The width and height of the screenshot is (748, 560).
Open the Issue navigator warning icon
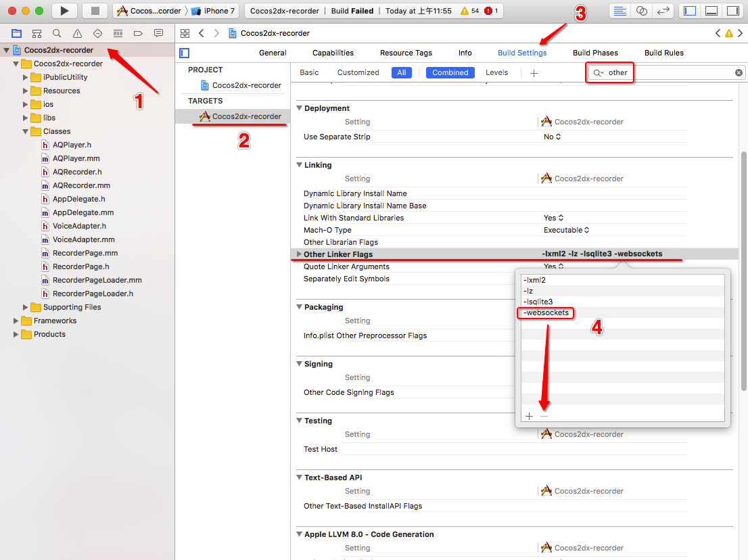click(x=77, y=33)
